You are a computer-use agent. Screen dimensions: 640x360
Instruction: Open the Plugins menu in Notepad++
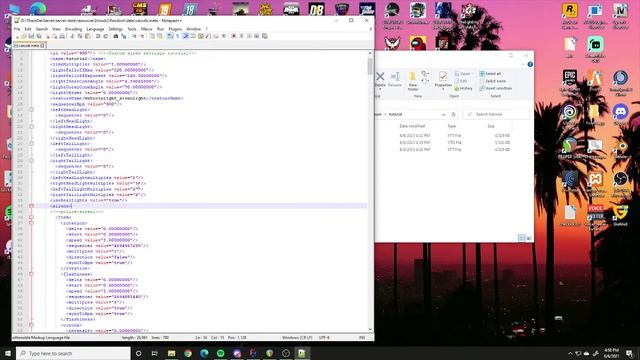(175, 29)
